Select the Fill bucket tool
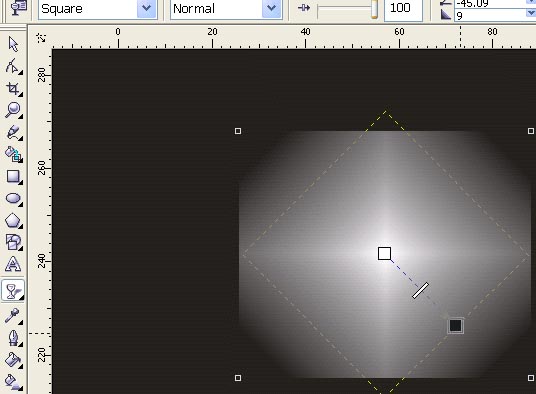Screen dimensions: 536x394 point(13,360)
